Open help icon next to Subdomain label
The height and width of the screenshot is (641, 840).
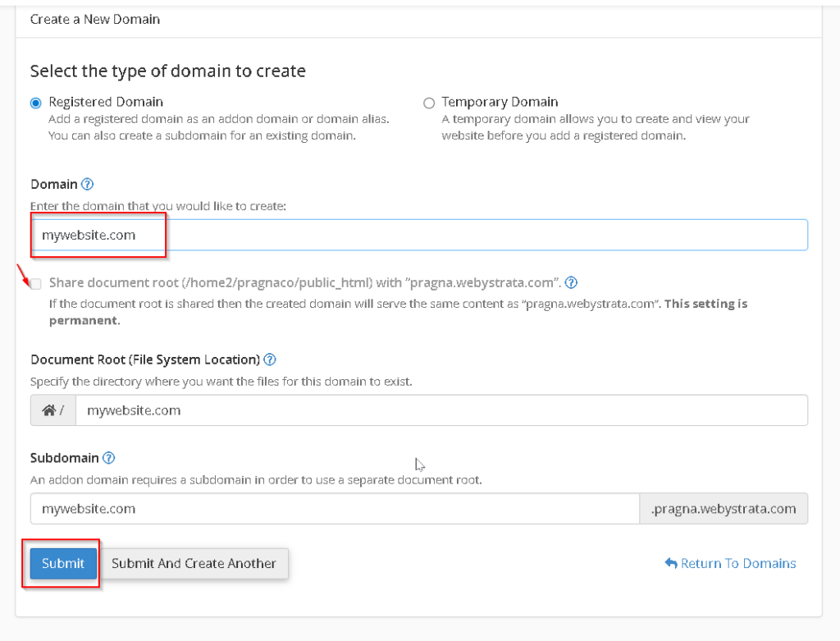tap(109, 458)
